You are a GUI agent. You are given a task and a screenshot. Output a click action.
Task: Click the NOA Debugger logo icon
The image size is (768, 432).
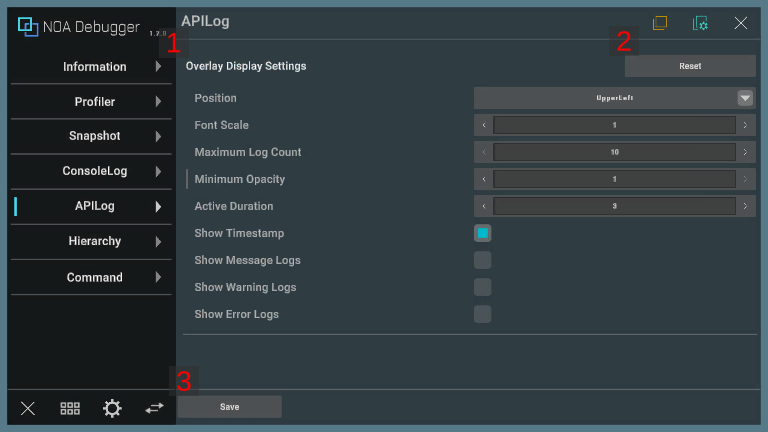point(28,27)
